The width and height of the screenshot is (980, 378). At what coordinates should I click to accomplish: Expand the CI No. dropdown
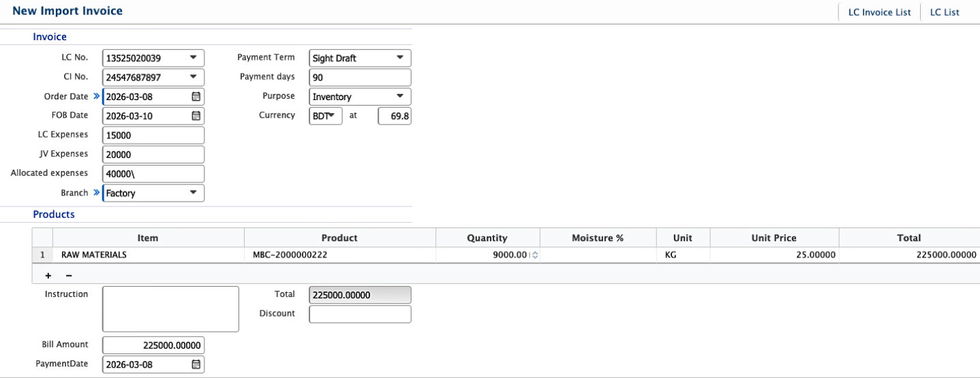pos(193,77)
